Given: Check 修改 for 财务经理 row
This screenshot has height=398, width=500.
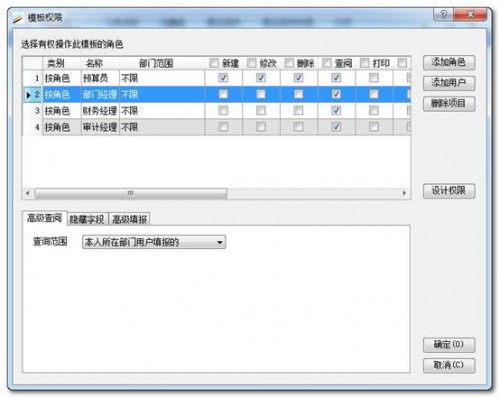Looking at the screenshot, I should point(261,110).
